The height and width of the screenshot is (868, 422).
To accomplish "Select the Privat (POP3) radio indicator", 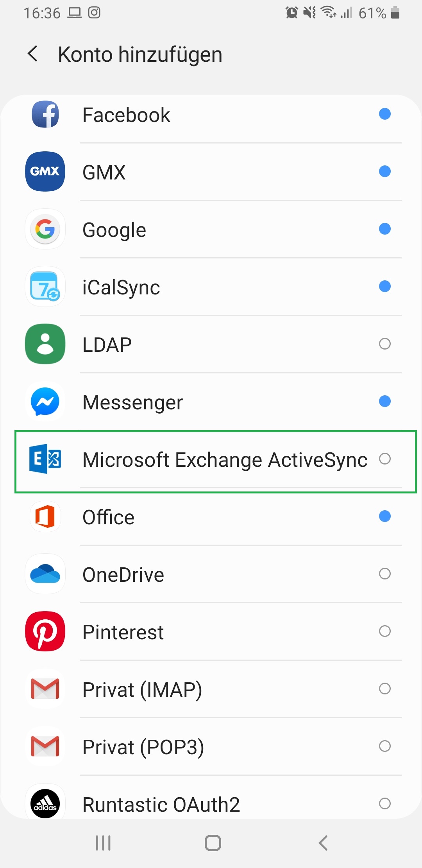I will click(x=385, y=746).
